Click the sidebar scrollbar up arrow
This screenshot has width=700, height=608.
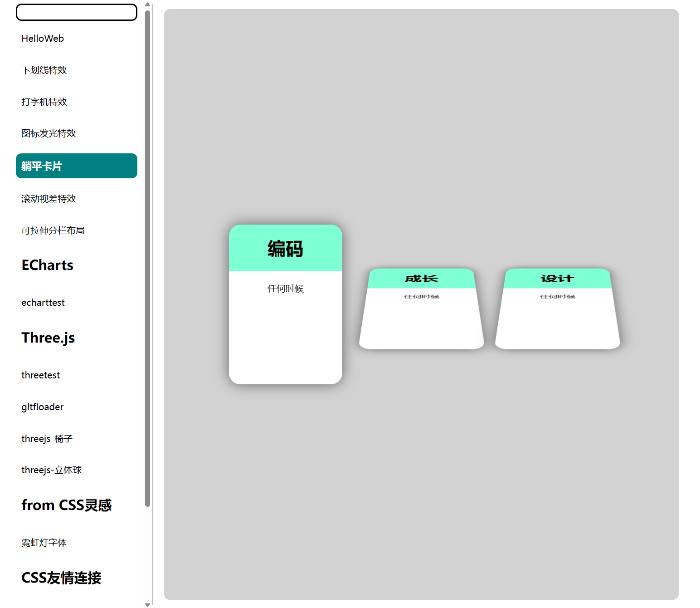click(x=147, y=5)
